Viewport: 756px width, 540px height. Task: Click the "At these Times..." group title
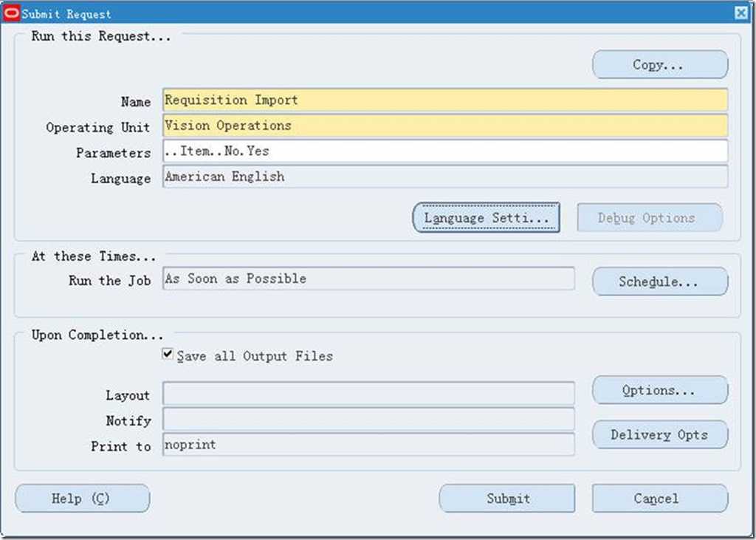point(94,256)
